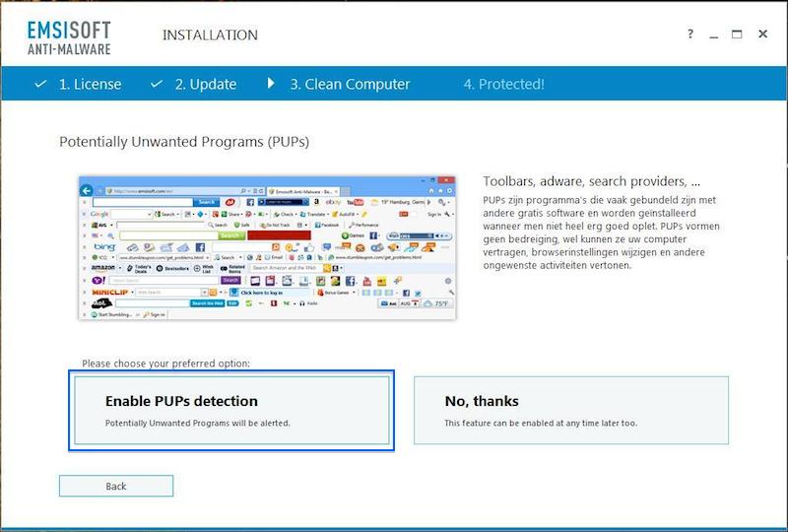The width and height of the screenshot is (788, 532).
Task: Go to step 1. License
Action: [x=90, y=84]
